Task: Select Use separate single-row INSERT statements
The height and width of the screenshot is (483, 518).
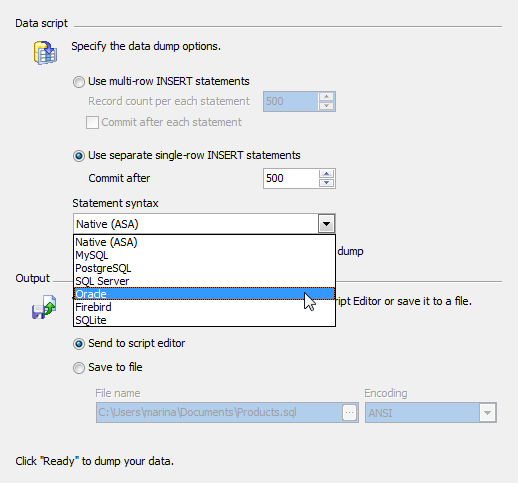Action: (x=79, y=156)
